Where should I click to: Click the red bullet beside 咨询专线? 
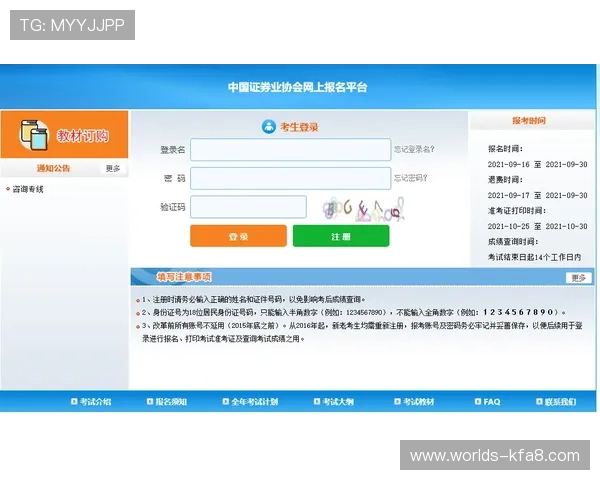[x=8, y=189]
